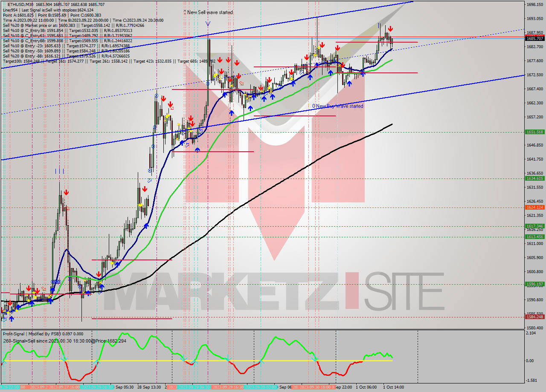Click the 1698.100 price axis value
Viewport: 546px width, 392px height.
coord(535,5)
